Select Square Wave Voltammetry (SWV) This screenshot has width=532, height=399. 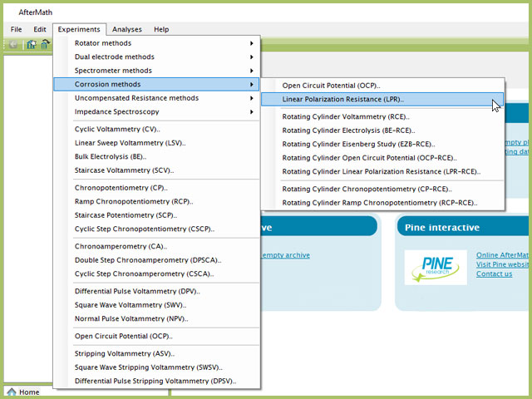click(156, 305)
